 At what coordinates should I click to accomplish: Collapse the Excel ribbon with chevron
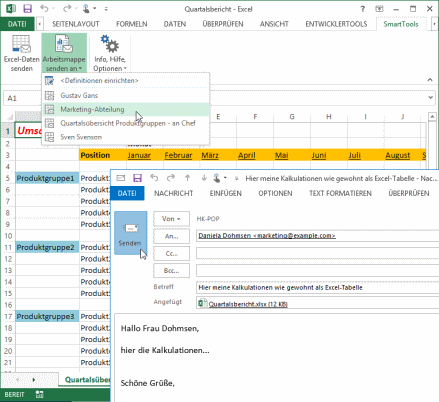coord(430,80)
